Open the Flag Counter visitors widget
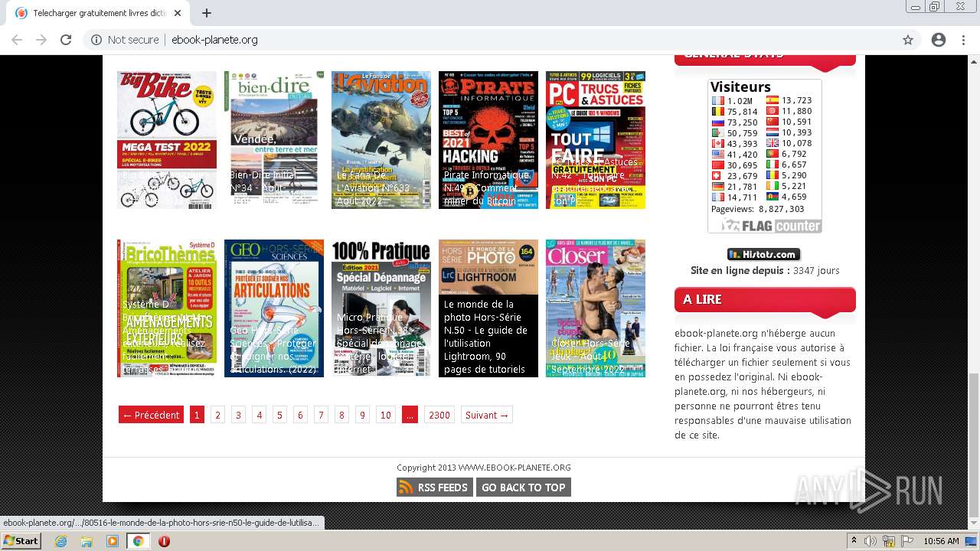980x551 pixels. coord(765,156)
